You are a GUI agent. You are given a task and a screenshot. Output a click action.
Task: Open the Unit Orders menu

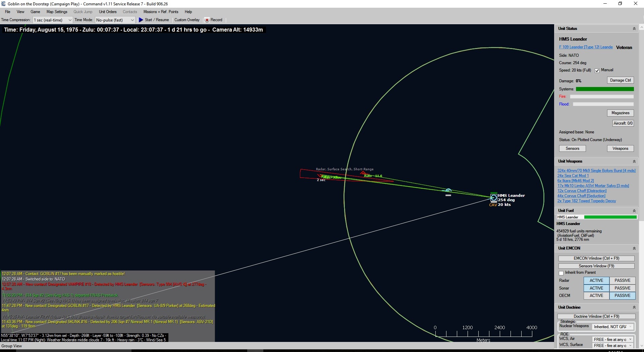108,12
